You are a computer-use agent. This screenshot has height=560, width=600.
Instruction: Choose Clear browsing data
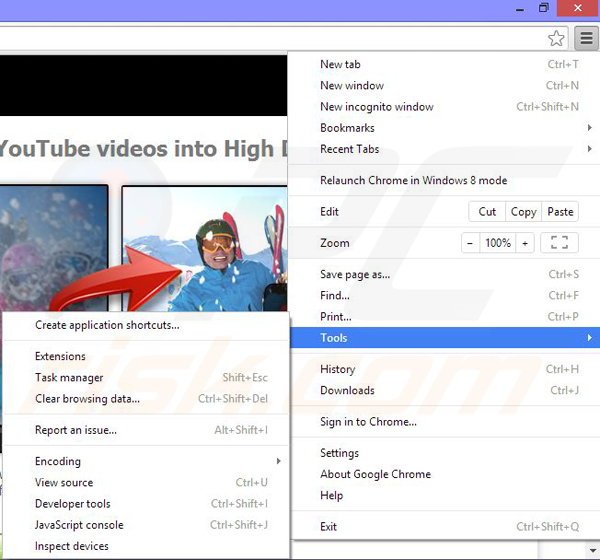[87, 399]
